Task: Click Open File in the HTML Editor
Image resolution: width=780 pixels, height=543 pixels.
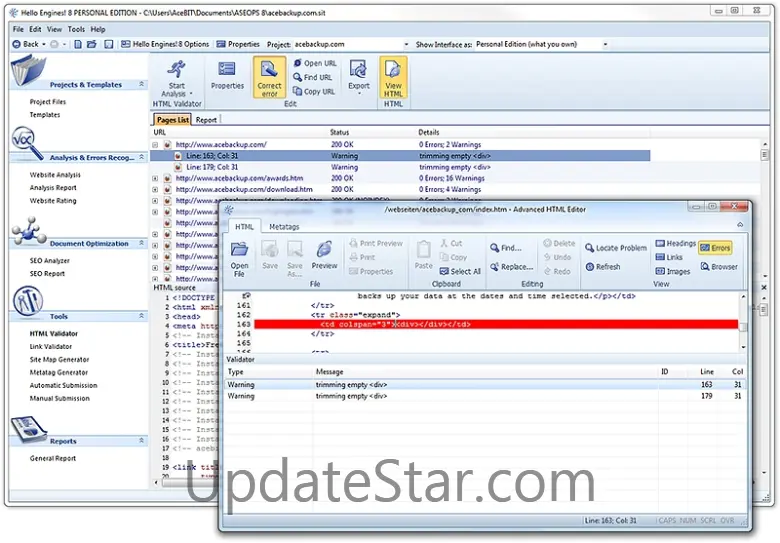Action: [x=239, y=259]
